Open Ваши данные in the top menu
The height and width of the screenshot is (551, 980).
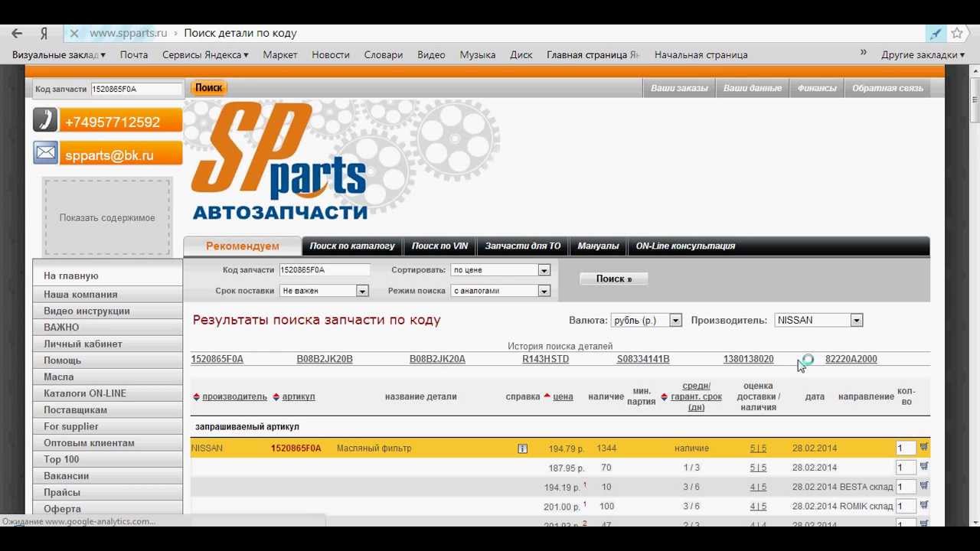(753, 88)
